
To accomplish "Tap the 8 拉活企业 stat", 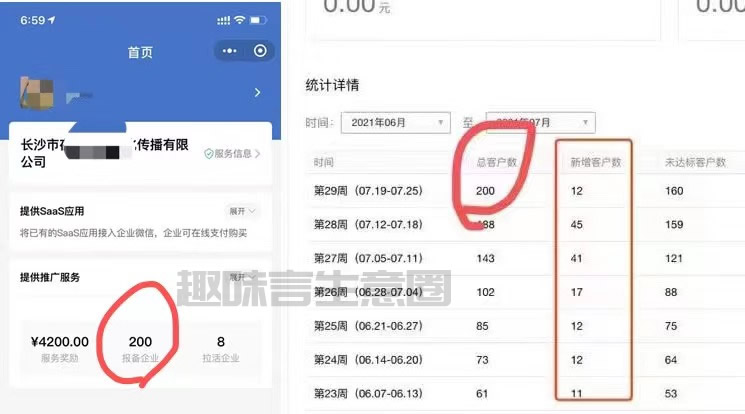I will [x=221, y=348].
